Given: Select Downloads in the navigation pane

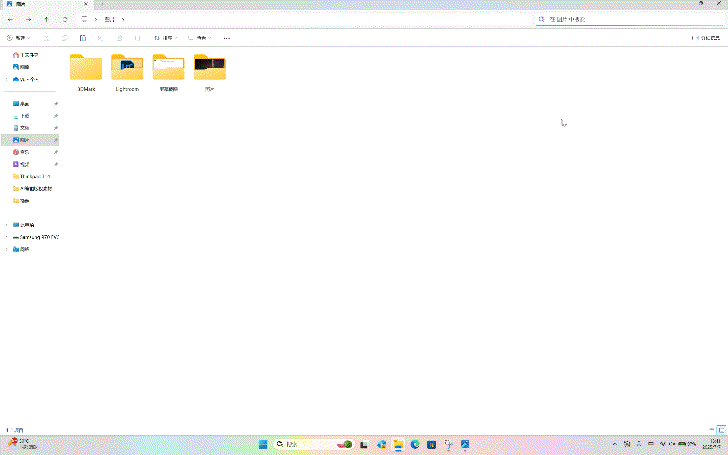Looking at the screenshot, I should tap(24, 116).
